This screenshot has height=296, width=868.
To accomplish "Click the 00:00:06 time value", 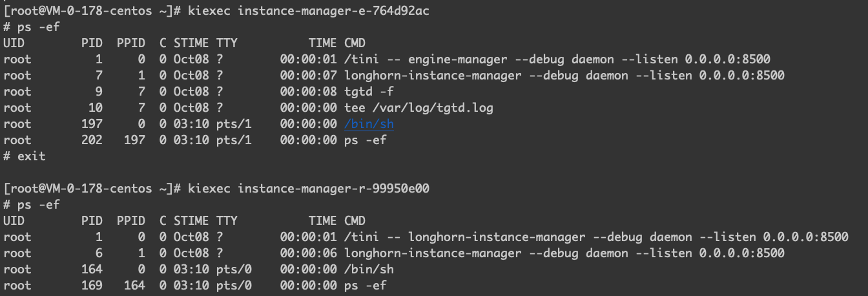I will 308,253.
